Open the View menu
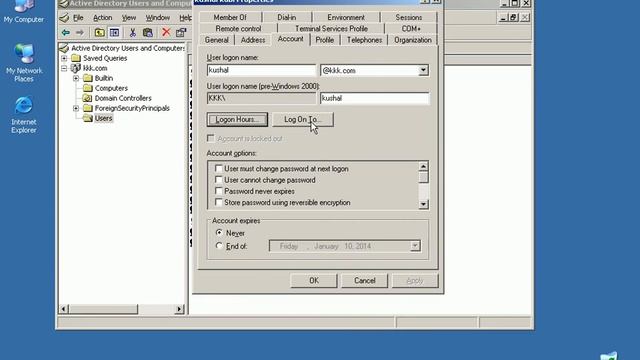Image resolution: width=640 pixels, height=360 pixels. point(129,18)
